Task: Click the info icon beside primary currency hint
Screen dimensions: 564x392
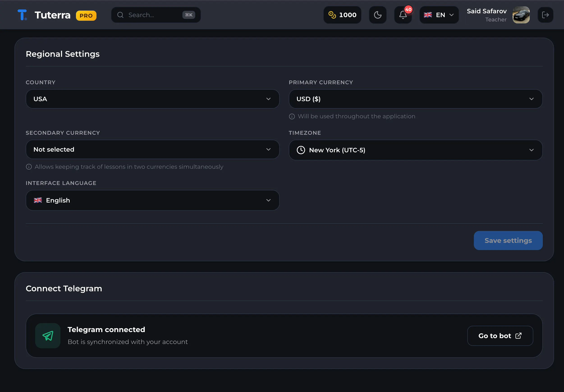Action: click(x=292, y=116)
